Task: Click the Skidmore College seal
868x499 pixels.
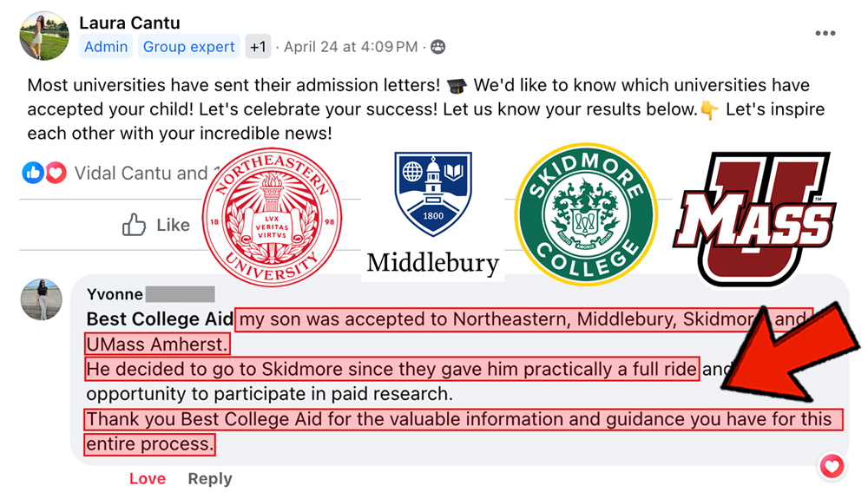Action: (x=584, y=213)
